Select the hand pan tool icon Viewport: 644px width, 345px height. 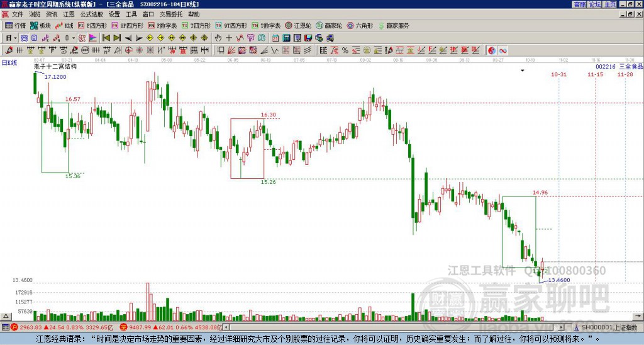point(218,38)
